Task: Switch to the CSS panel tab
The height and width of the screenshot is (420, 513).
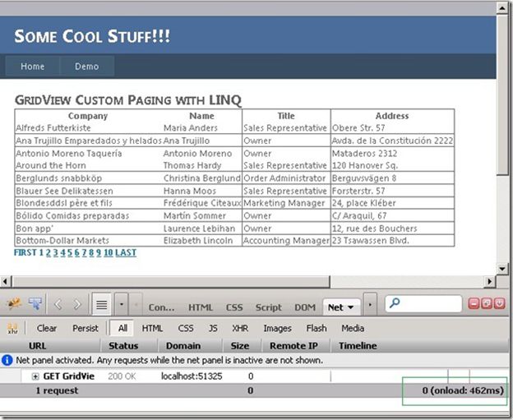Action: click(234, 307)
